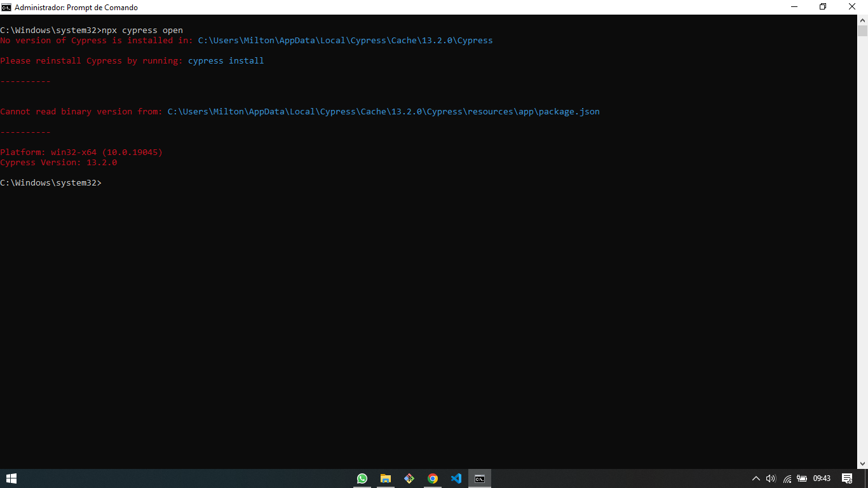
Task: Open the Windows Start menu
Action: click(11, 478)
